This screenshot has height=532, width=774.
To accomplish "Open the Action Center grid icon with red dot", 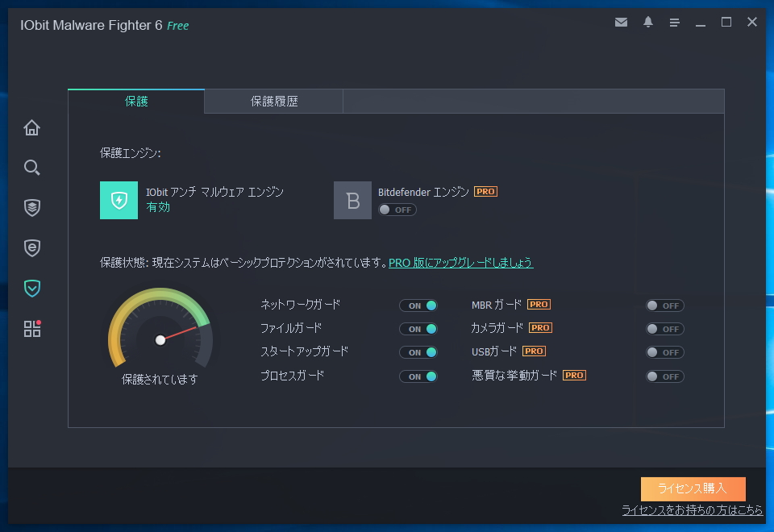I will (31, 329).
